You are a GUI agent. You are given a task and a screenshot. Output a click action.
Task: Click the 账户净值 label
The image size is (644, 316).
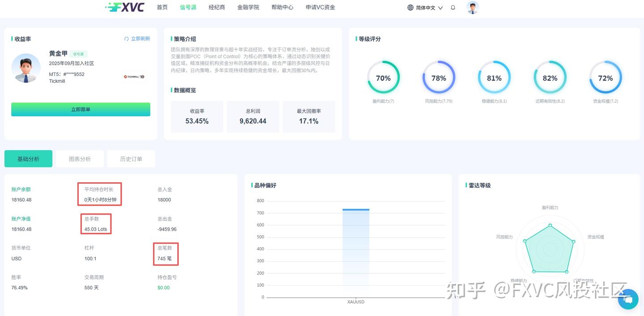(21, 219)
